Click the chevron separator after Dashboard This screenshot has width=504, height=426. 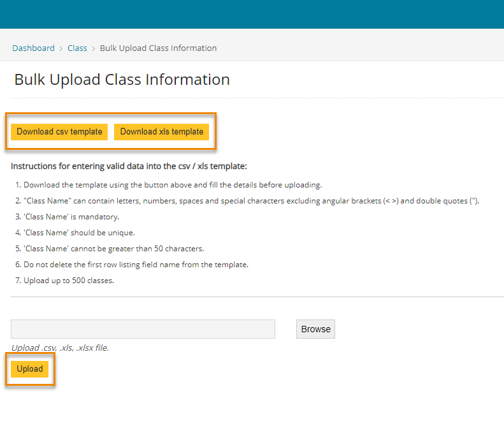tap(61, 48)
